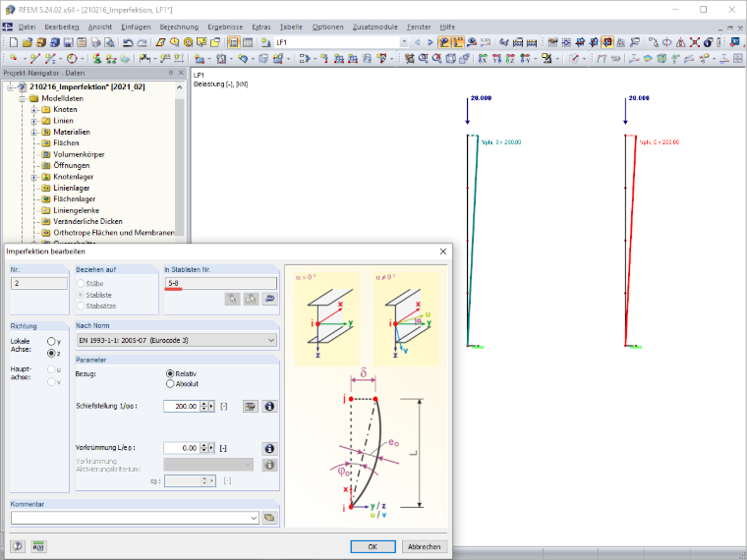
Task: Select Hauptachse v radio button
Action: (51, 381)
